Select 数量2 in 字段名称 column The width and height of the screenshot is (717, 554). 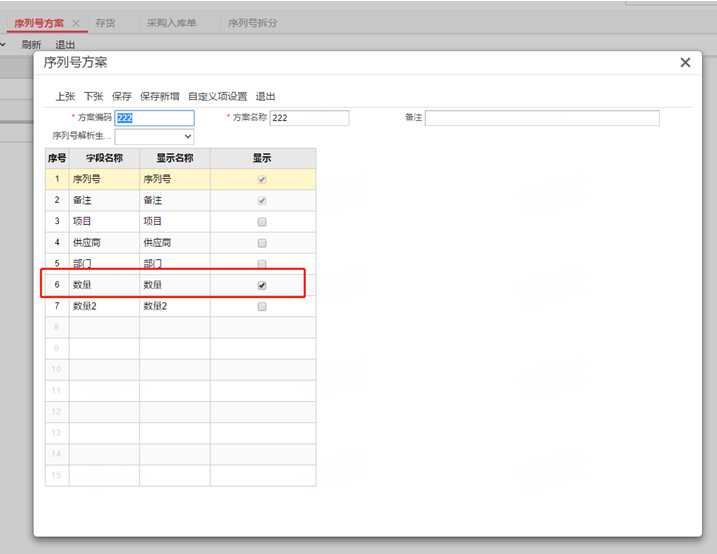[104, 306]
